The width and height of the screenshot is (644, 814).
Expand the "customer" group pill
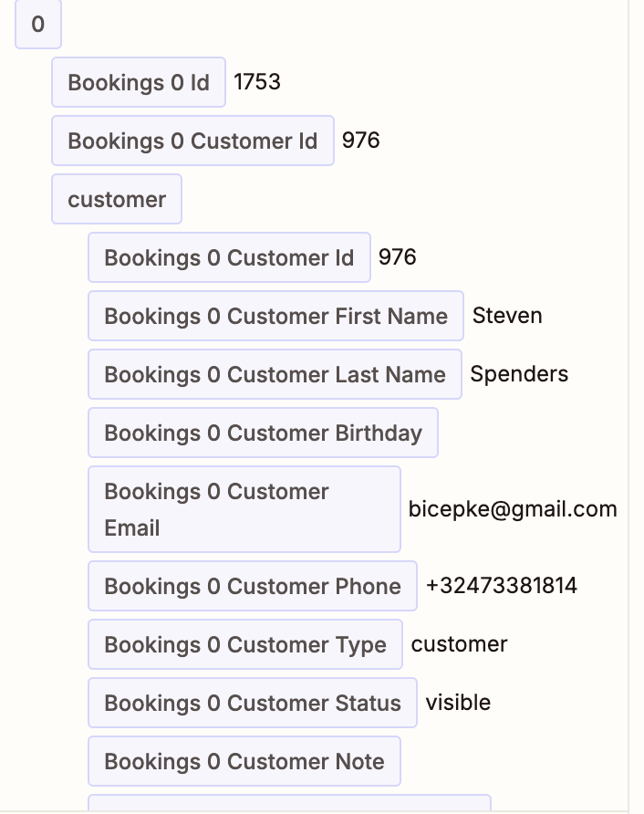point(117,200)
